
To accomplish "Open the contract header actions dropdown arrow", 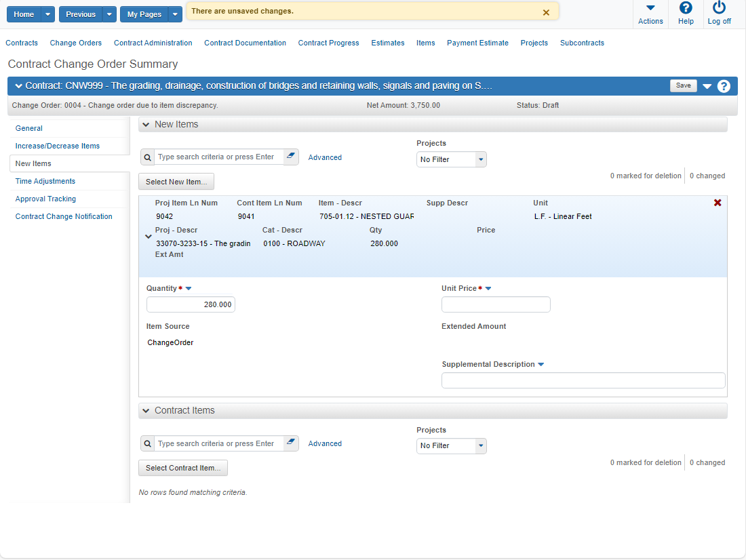I will [707, 86].
